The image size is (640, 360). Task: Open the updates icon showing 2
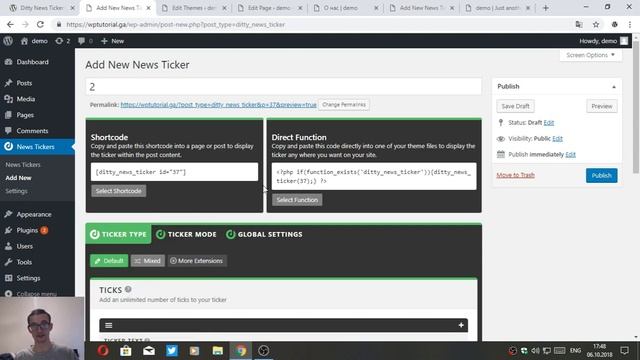point(62,41)
